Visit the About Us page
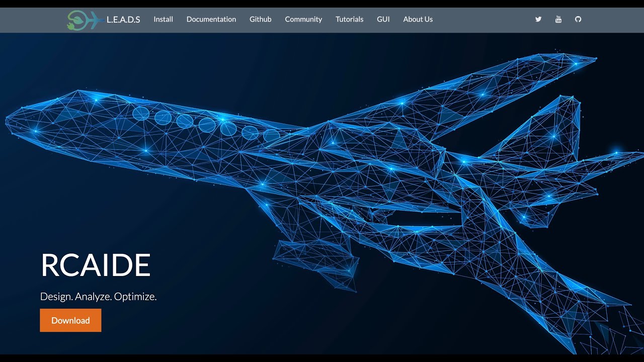Viewport: 644px width, 362px height. (418, 19)
